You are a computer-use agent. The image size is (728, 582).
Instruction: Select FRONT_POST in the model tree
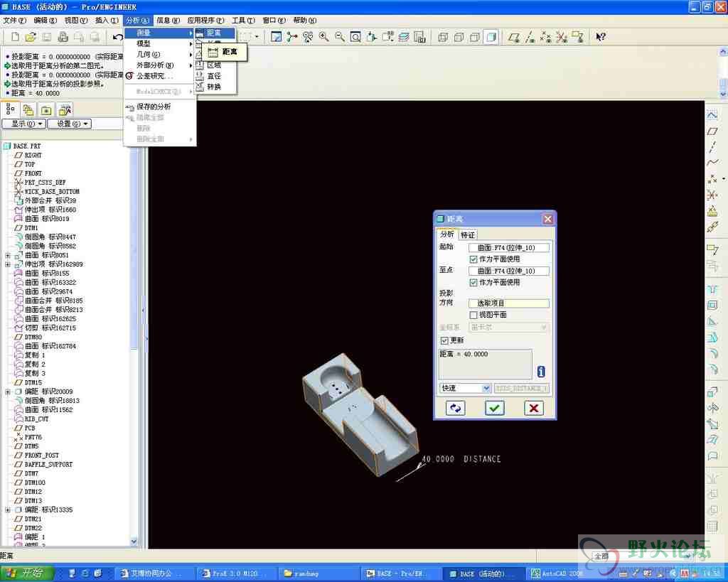[x=42, y=456]
